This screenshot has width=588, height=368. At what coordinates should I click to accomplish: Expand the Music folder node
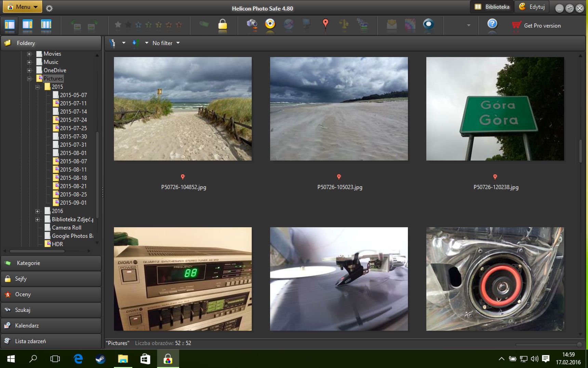29,62
